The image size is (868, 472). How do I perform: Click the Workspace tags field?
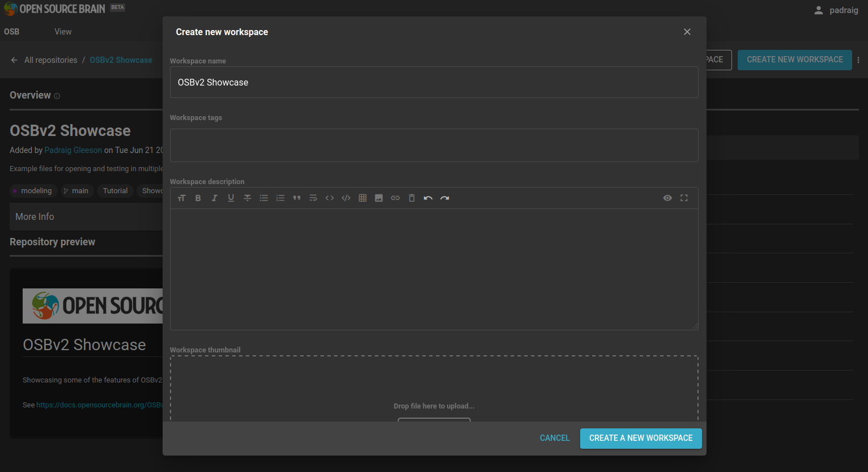434,145
